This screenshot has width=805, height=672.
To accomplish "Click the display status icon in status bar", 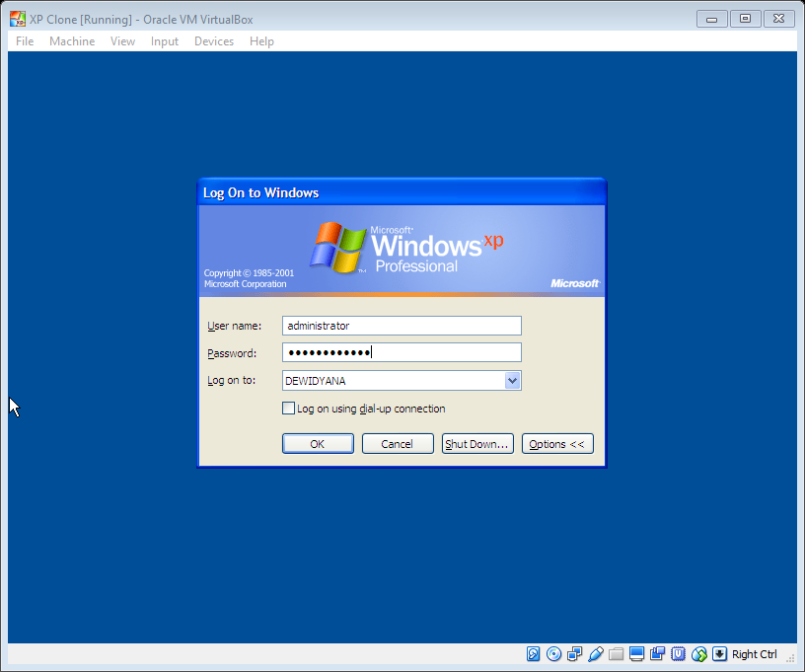I will pyautogui.click(x=636, y=653).
